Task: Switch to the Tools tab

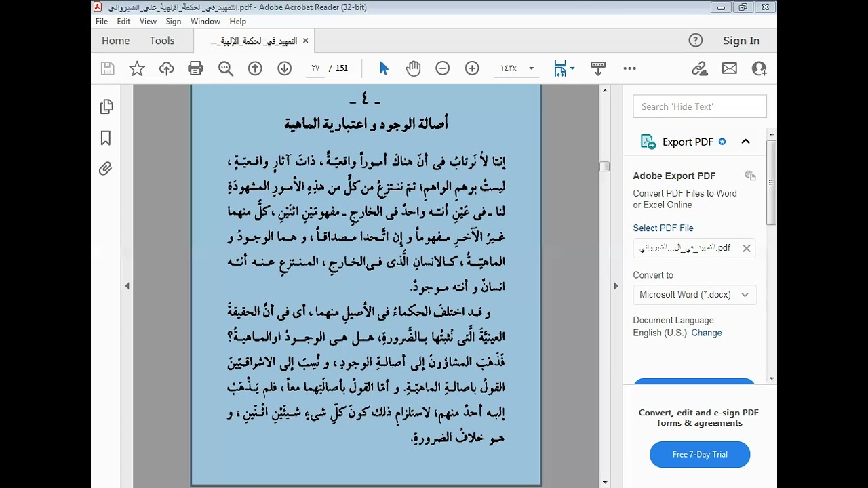Action: click(162, 41)
